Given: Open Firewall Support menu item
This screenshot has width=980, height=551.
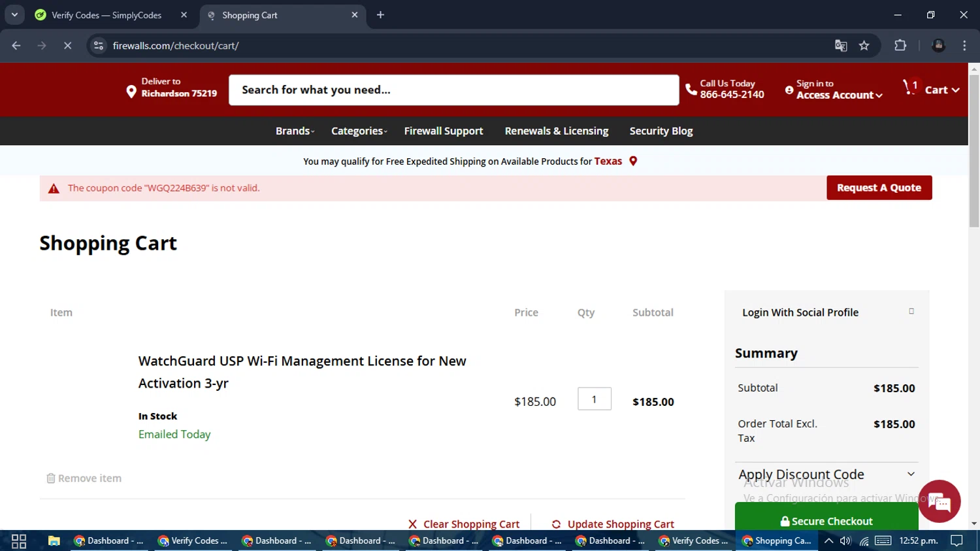Looking at the screenshot, I should point(444,131).
